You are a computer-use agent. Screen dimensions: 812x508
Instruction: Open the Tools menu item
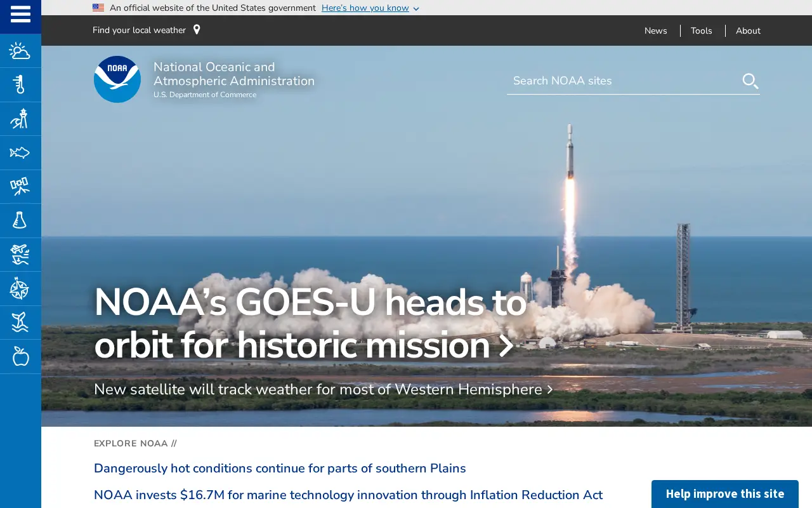702,30
